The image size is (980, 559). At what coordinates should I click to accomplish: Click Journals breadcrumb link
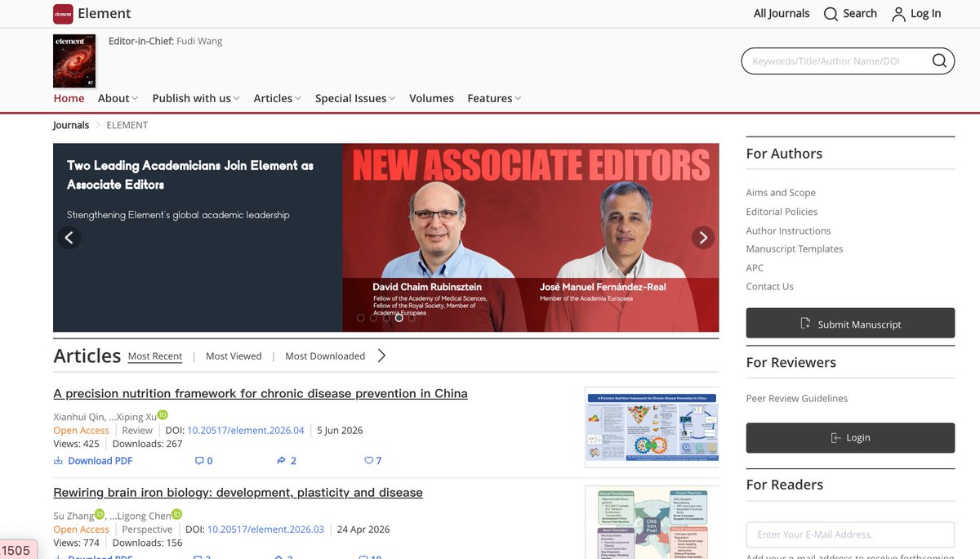tap(71, 125)
